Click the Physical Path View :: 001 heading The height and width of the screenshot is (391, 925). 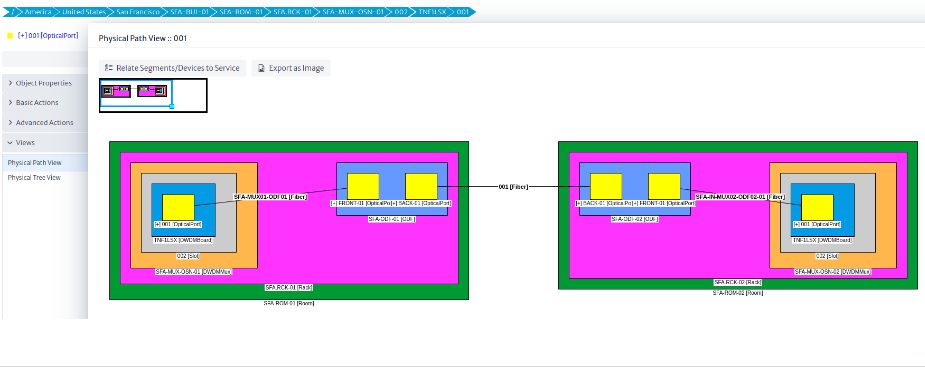pyautogui.click(x=142, y=38)
